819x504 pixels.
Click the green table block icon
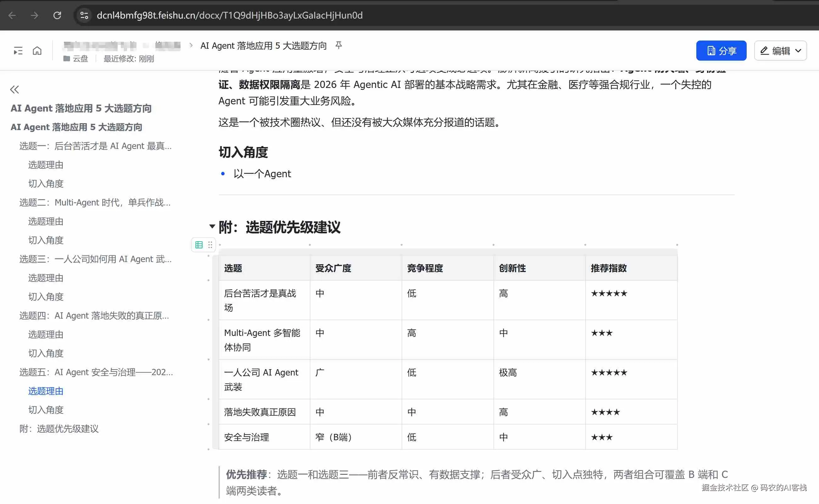(199, 245)
